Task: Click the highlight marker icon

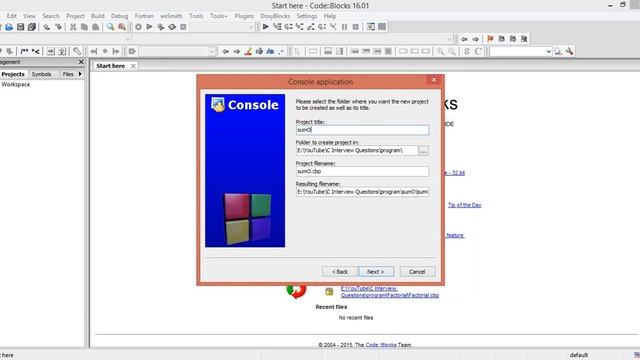Action: 248,51
